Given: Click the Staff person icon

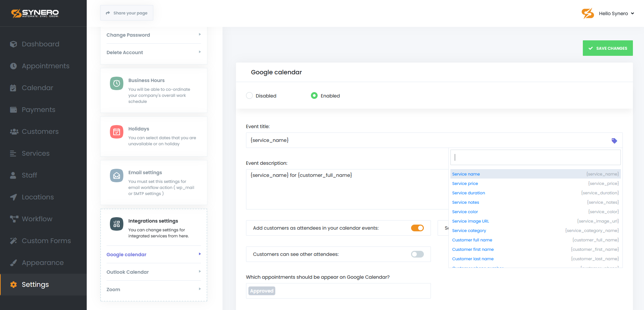Looking at the screenshot, I should 13,175.
